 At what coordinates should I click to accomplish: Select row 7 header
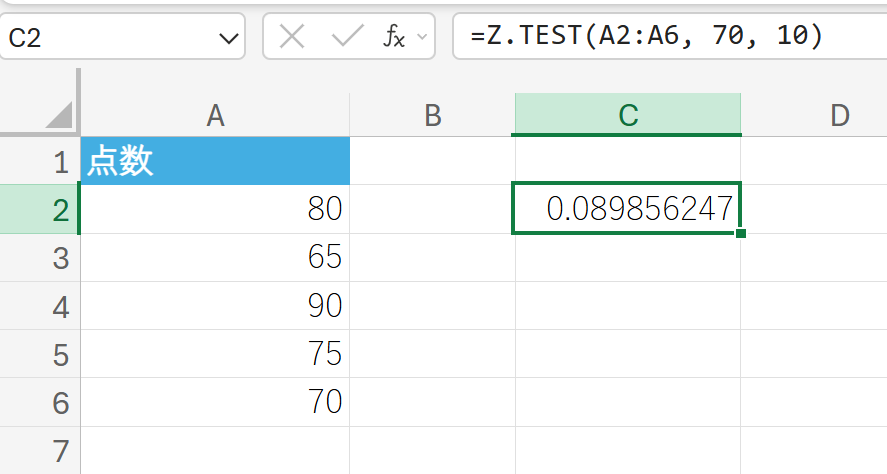(x=60, y=450)
